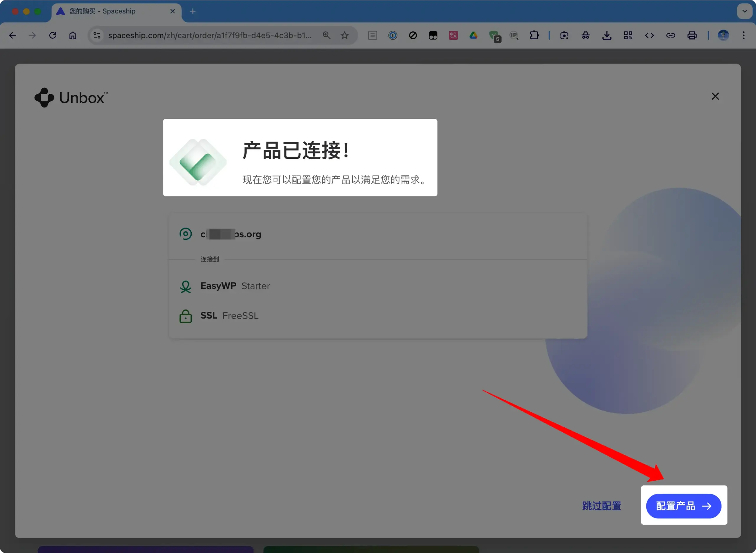Go forward with the browser forward arrow

(x=32, y=35)
